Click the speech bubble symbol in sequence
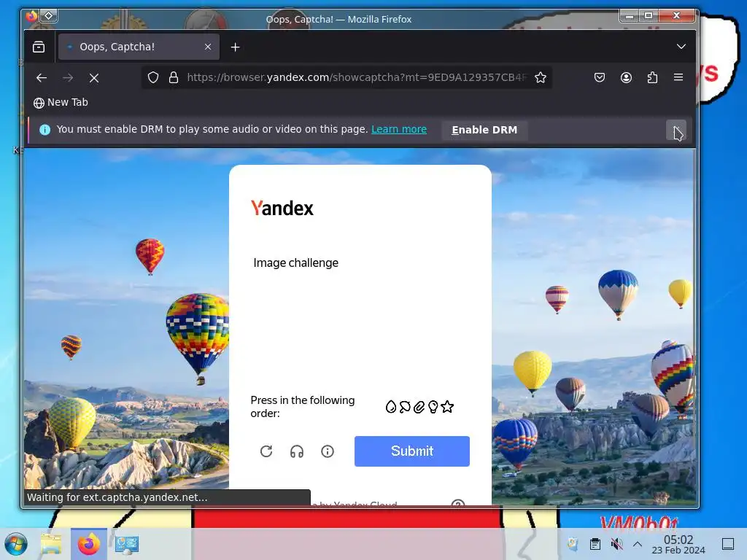 (x=405, y=407)
